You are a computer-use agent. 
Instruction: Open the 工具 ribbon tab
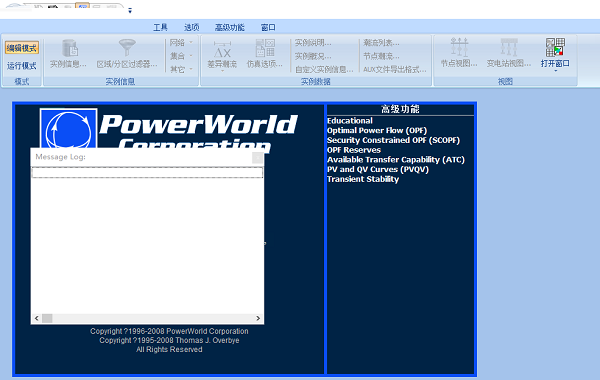(x=160, y=27)
